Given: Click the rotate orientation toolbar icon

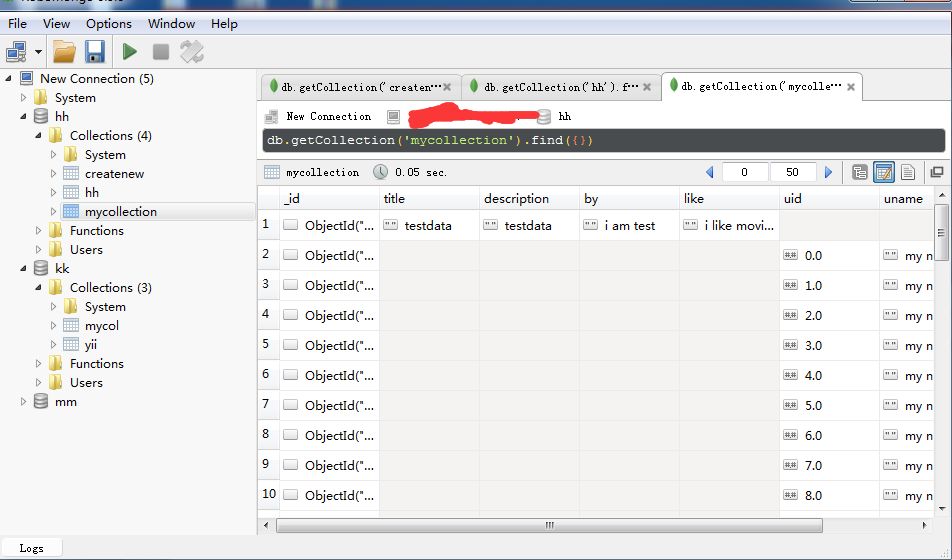Looking at the screenshot, I should [x=191, y=51].
